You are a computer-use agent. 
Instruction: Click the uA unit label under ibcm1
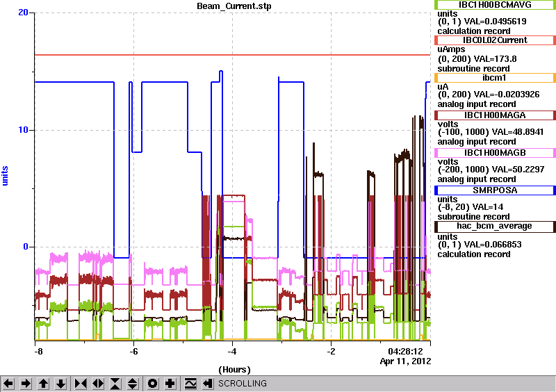click(x=443, y=87)
